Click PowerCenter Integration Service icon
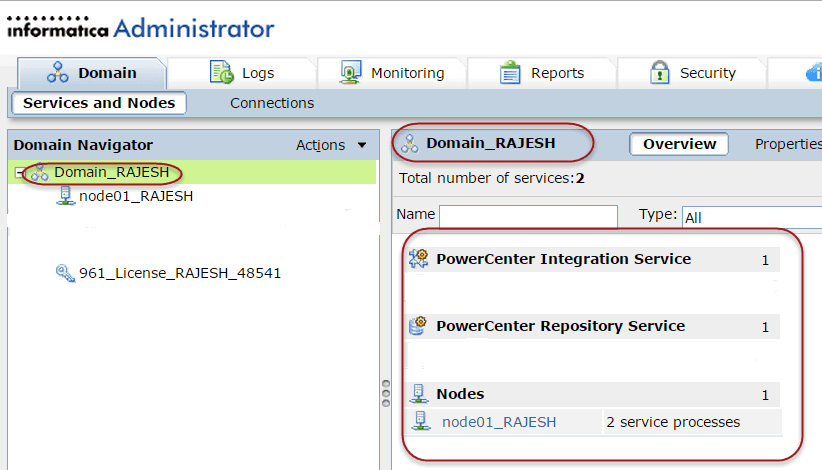 pyautogui.click(x=418, y=259)
